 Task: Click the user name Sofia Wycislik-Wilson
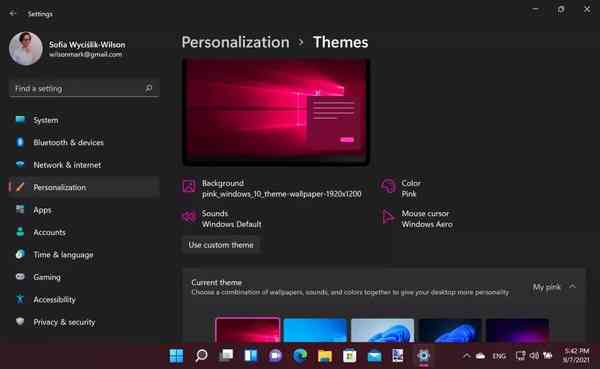tap(87, 44)
